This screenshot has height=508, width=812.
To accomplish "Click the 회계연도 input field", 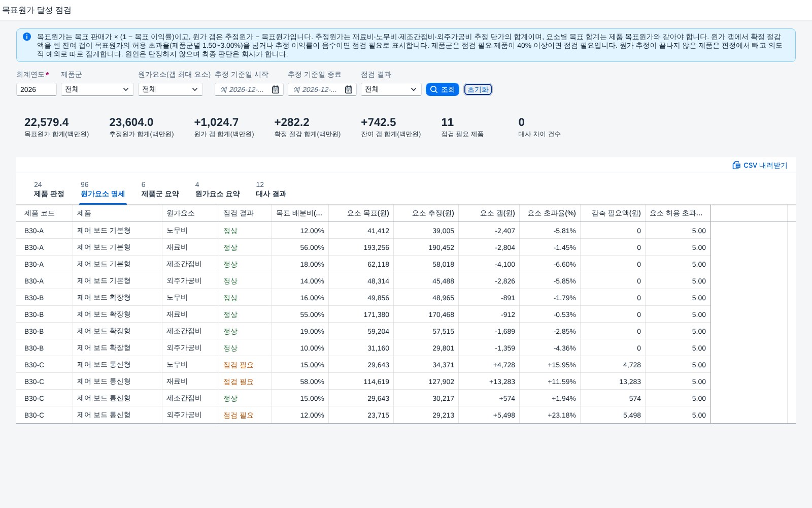I will 36,89.
